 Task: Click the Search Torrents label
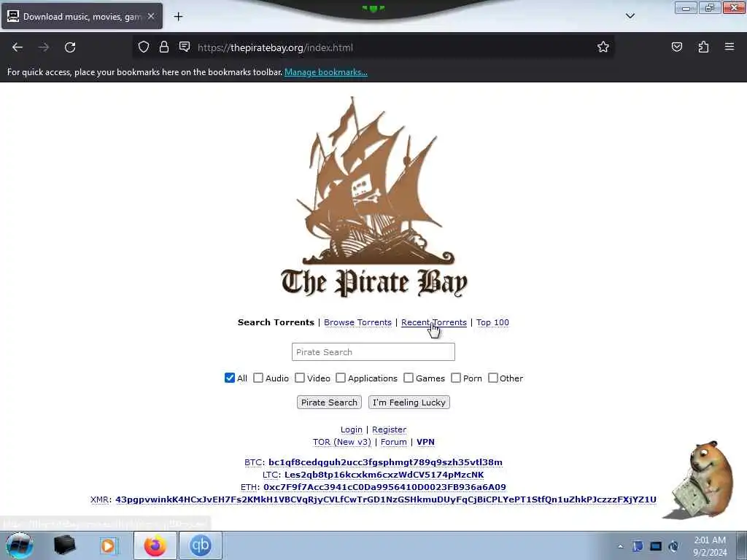click(x=276, y=322)
